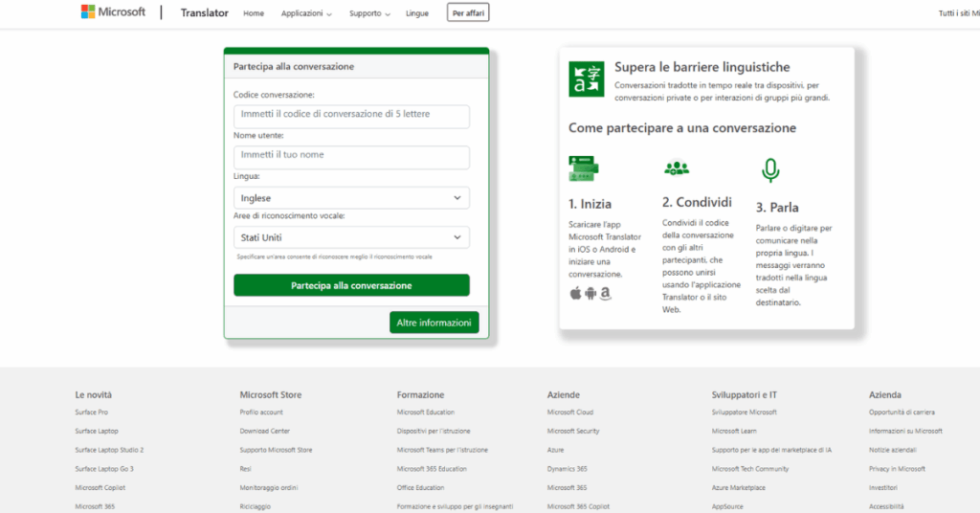Click the Microsoft logo in header
This screenshot has width=980, height=513.
click(113, 12)
